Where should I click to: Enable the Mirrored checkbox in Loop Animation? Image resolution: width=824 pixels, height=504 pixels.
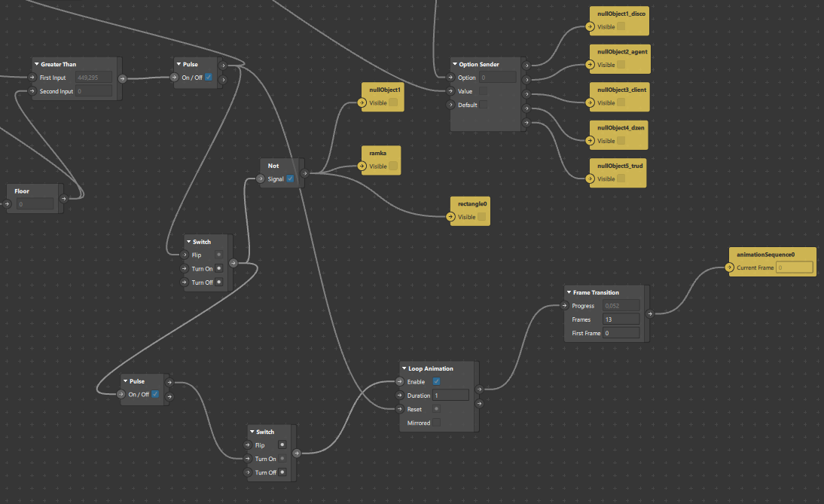pos(436,423)
